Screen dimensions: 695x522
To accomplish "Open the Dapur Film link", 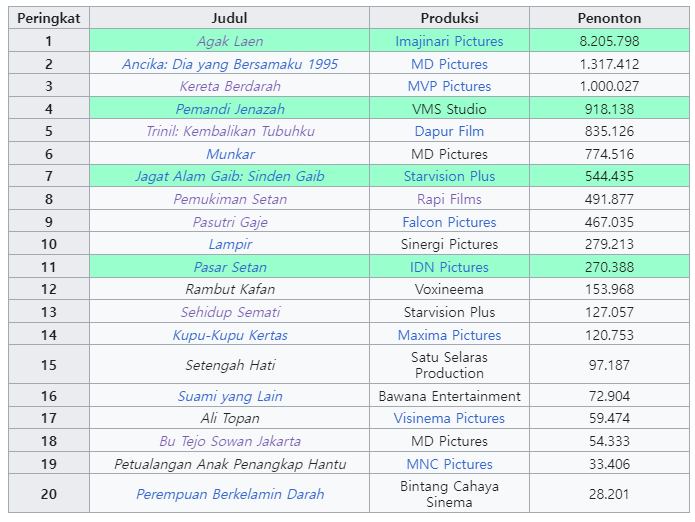I will click(449, 131).
